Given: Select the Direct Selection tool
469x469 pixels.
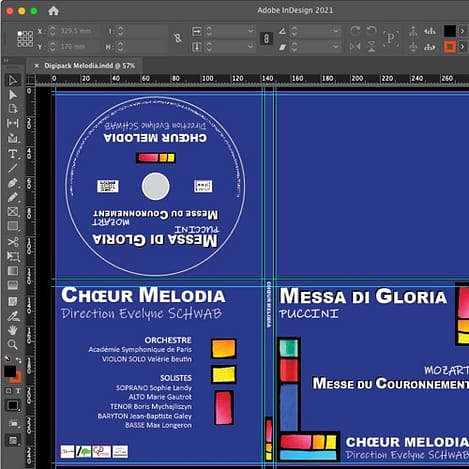Looking at the screenshot, I should pyautogui.click(x=13, y=95).
